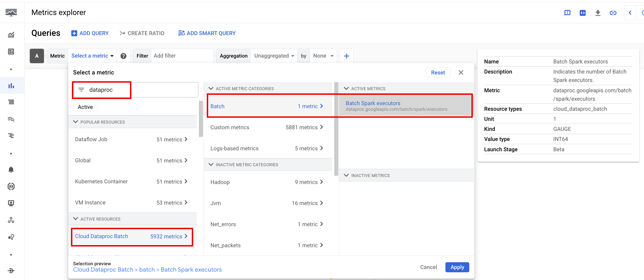Viewport: 644px width, 280px height.
Task: Click the embed/code icon in top toolbar
Action: pos(582,12)
